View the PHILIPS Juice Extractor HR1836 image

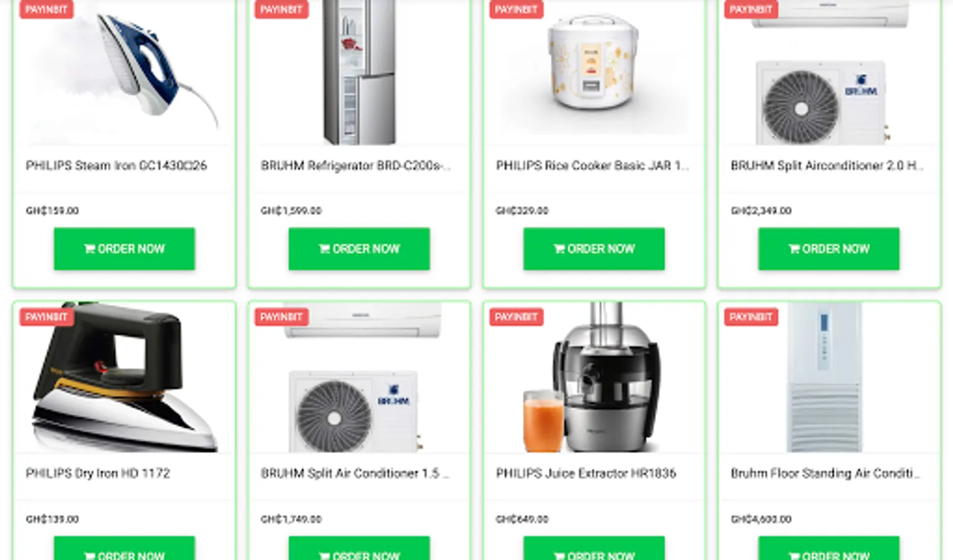(594, 378)
